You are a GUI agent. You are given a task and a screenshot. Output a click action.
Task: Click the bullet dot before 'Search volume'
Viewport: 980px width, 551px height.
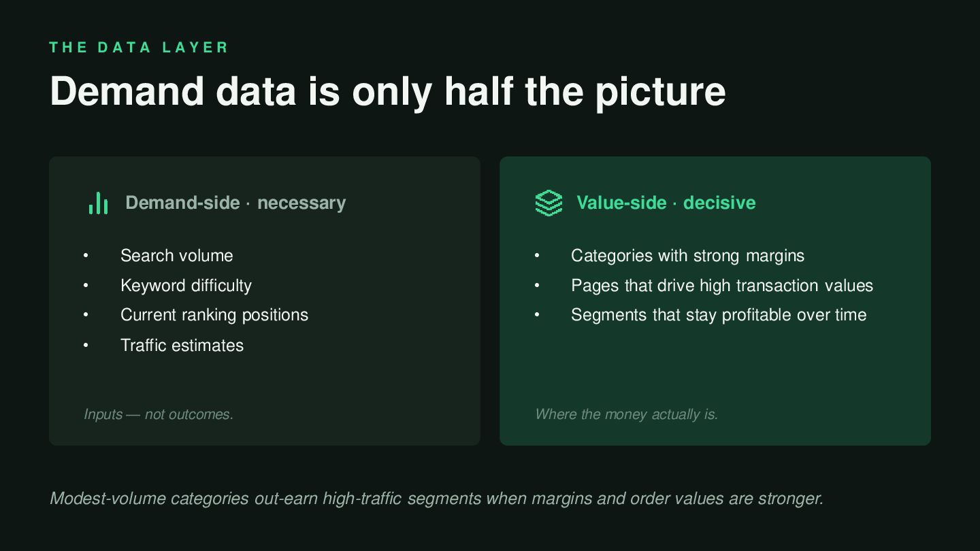(86, 256)
